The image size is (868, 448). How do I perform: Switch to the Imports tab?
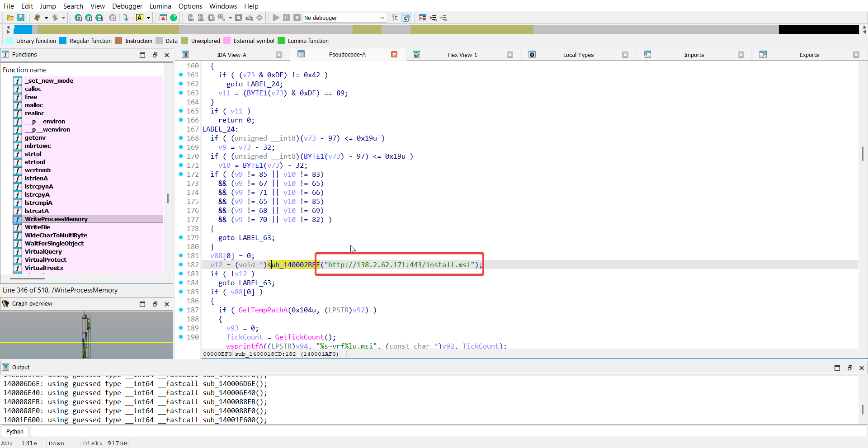694,55
